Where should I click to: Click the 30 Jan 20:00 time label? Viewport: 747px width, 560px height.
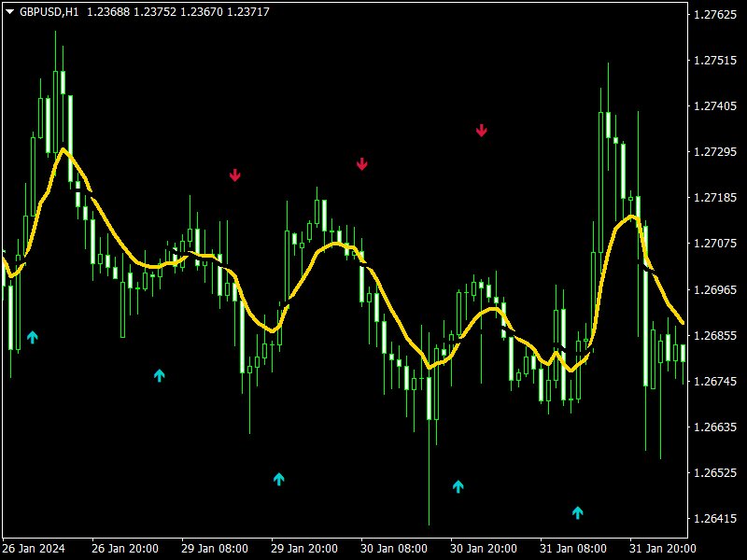(483, 549)
